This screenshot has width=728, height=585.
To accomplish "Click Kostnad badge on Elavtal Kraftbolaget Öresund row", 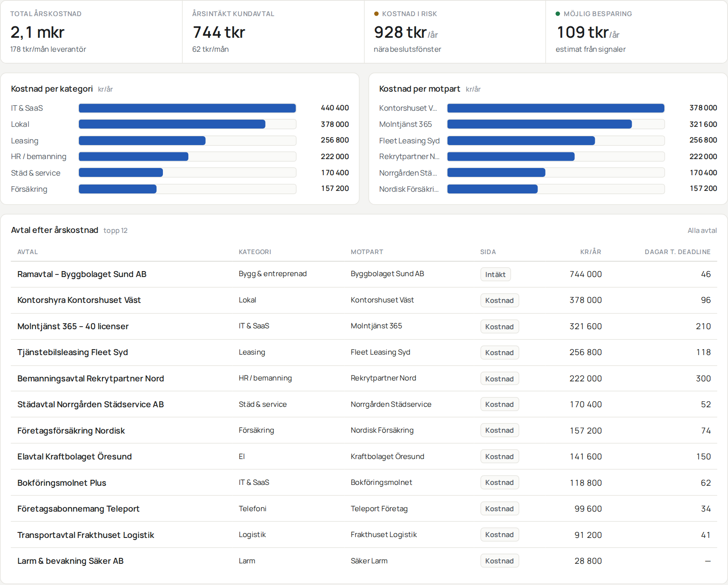I will 500,456.
